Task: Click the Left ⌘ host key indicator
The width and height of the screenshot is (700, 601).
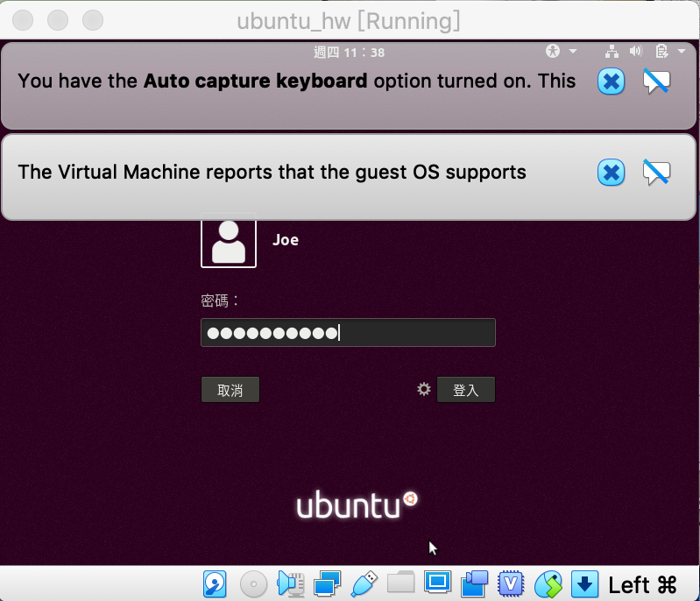Action: click(x=642, y=584)
